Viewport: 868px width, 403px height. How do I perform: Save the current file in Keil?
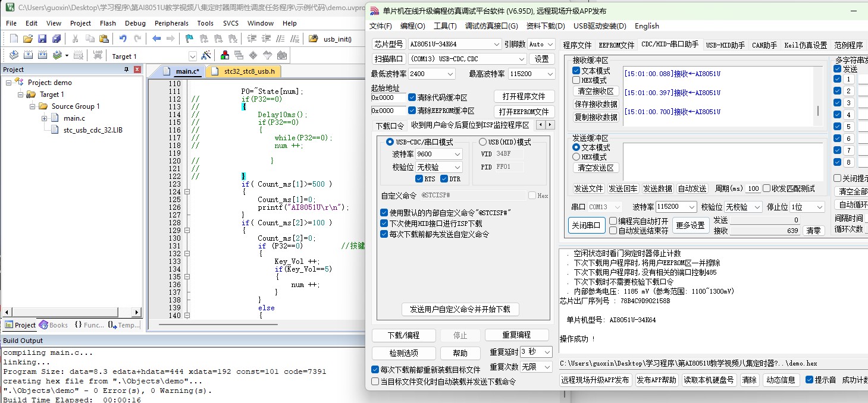tap(42, 39)
